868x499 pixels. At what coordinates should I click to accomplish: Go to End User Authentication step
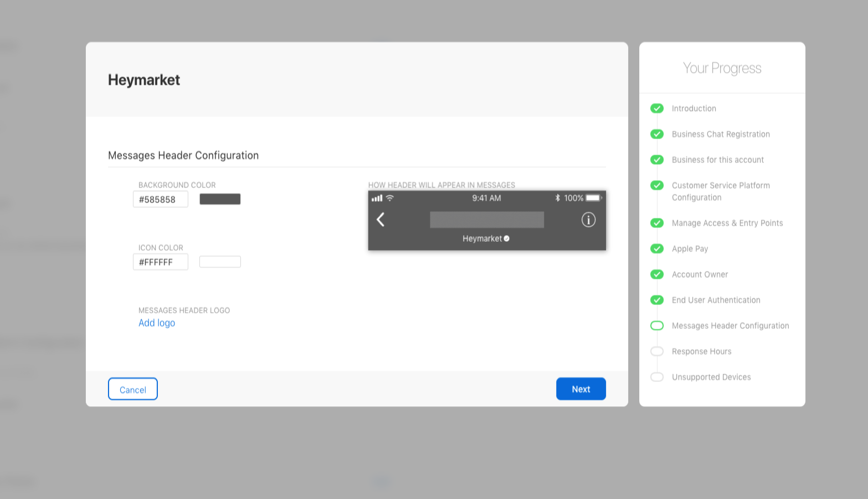(x=716, y=300)
